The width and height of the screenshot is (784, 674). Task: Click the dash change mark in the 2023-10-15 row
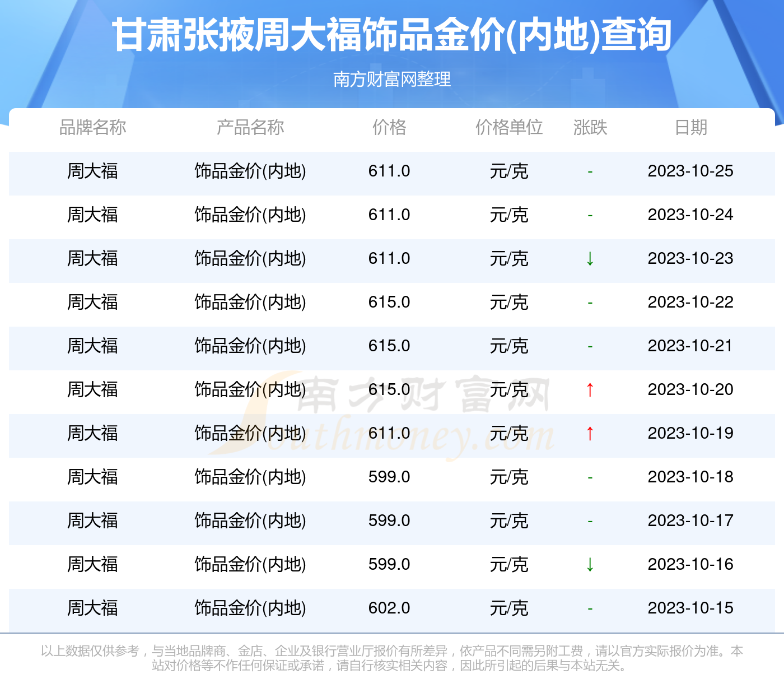[x=590, y=608]
